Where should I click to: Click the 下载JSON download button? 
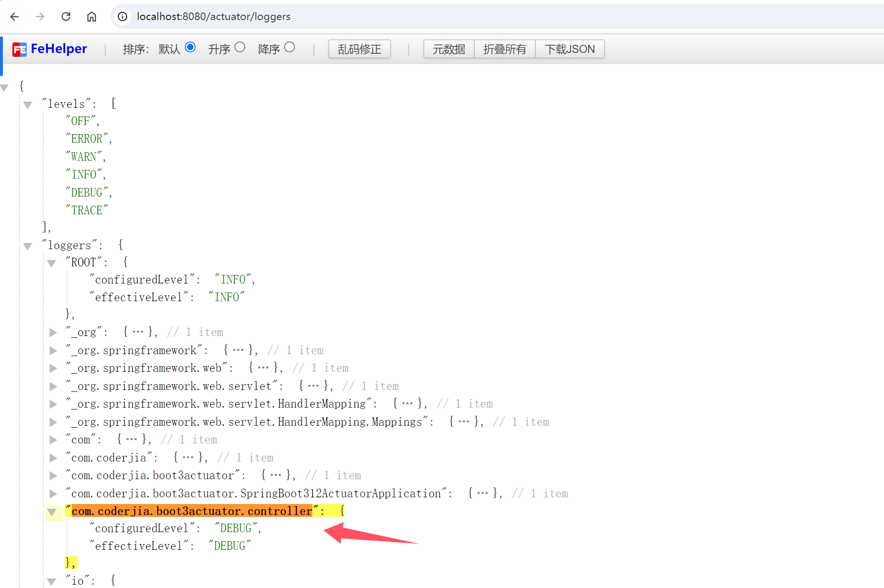coord(570,49)
